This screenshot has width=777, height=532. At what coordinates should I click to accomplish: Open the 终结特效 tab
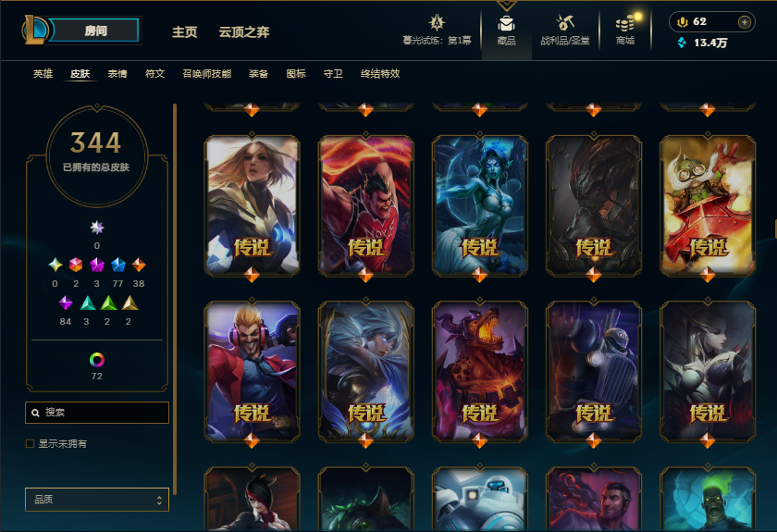click(x=380, y=74)
